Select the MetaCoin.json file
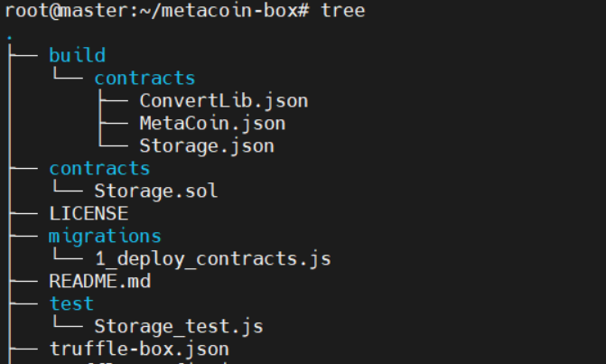The height and width of the screenshot is (364, 606). [212, 123]
